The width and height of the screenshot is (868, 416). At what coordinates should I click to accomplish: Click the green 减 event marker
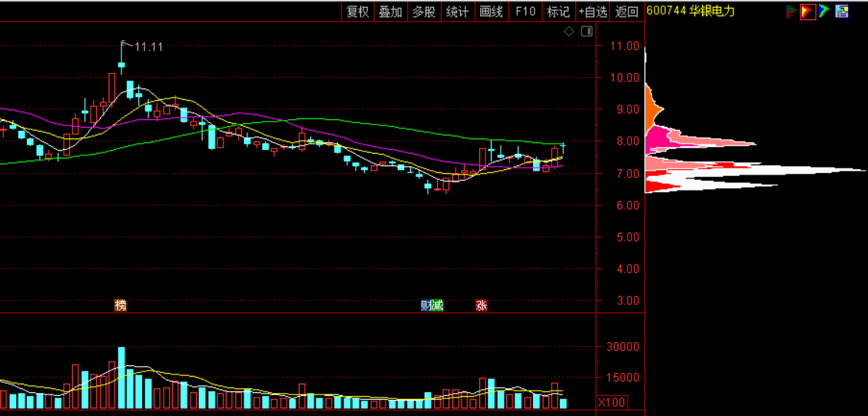(437, 305)
